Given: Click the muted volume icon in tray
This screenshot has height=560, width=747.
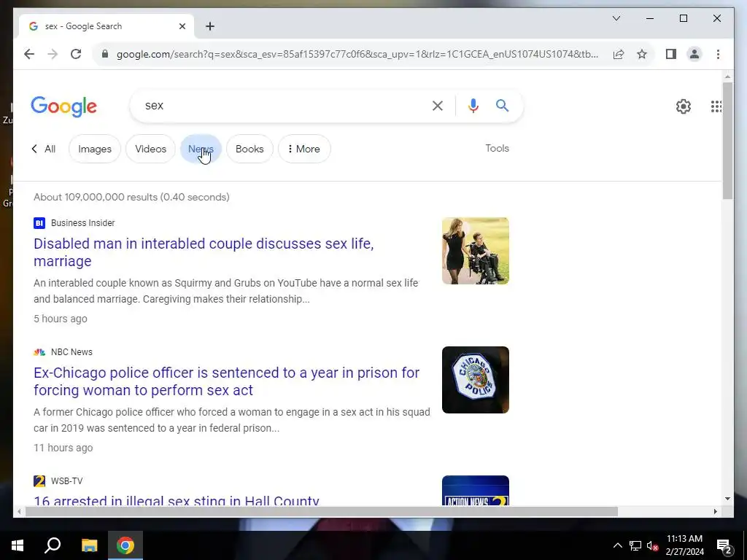Looking at the screenshot, I should [653, 545].
